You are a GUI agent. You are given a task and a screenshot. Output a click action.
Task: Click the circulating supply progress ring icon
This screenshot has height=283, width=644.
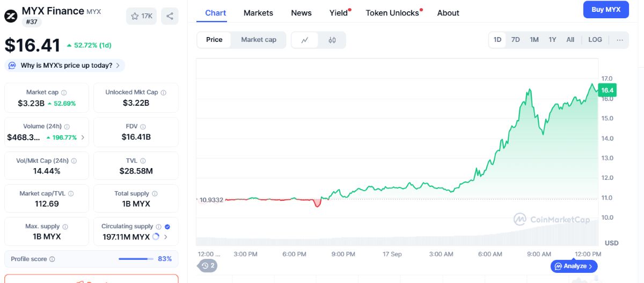tap(156, 237)
